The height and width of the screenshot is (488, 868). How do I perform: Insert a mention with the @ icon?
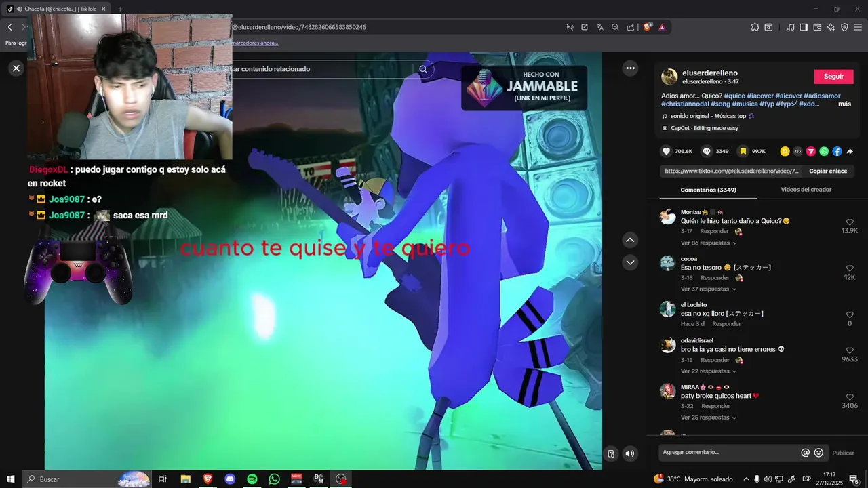click(806, 453)
